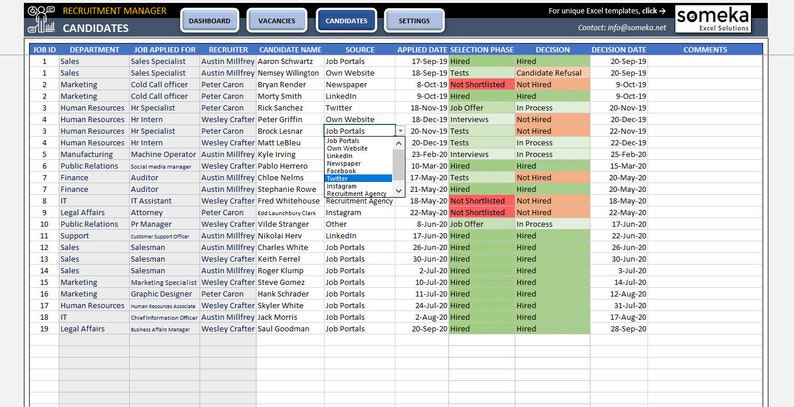Select Not Shortlisted cell for Bryan Render
The image size is (794, 407).
pos(482,85)
